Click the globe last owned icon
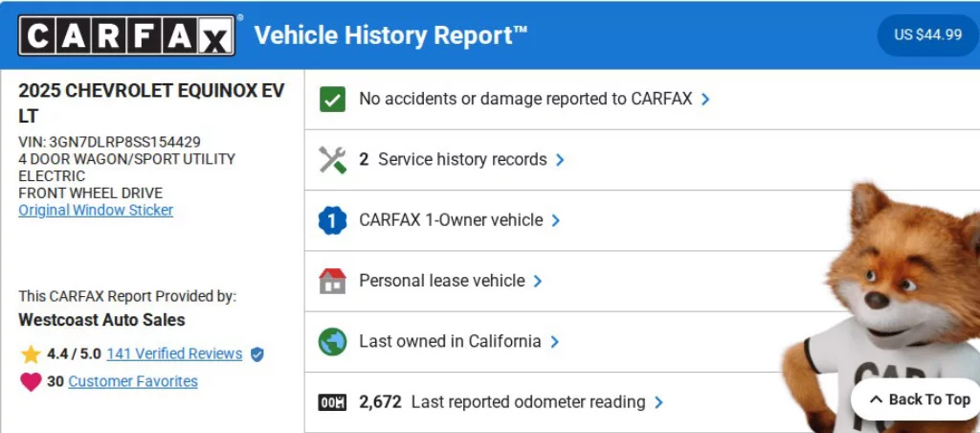The height and width of the screenshot is (433, 980). click(x=332, y=342)
